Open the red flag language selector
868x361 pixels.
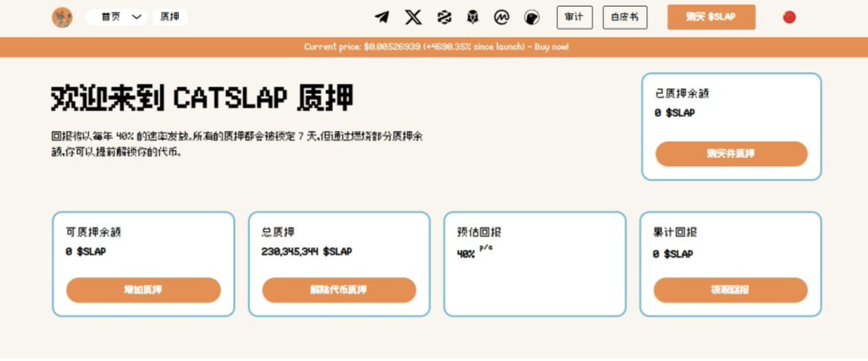789,17
